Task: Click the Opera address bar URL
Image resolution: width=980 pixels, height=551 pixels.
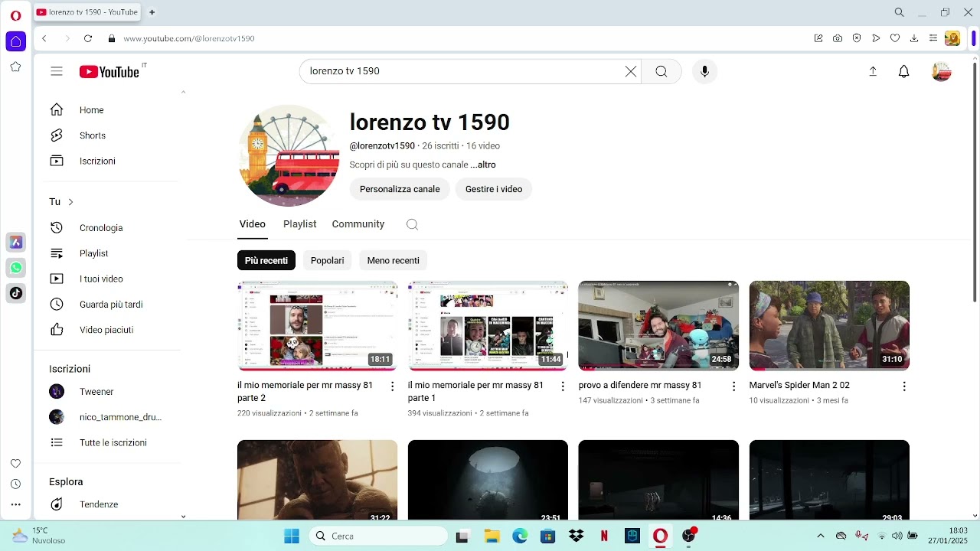Action: pyautogui.click(x=189, y=38)
